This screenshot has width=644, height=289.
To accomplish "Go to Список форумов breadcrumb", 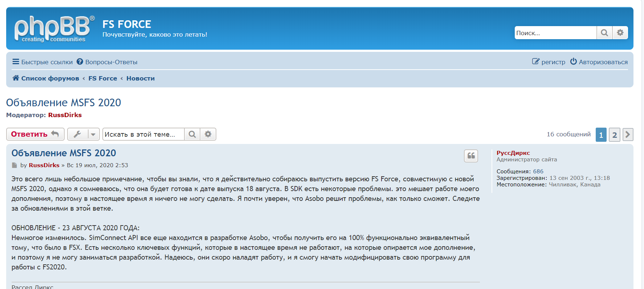I will pos(50,78).
